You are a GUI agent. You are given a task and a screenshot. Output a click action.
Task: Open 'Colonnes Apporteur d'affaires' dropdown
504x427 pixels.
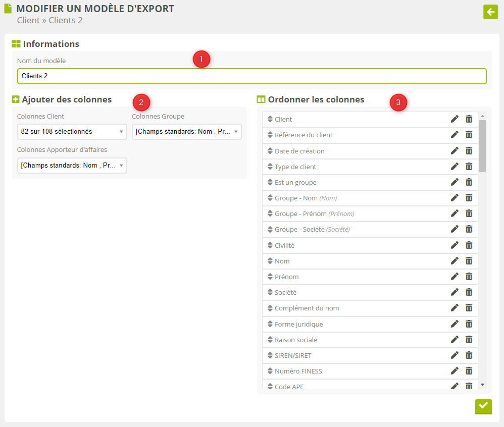point(72,166)
